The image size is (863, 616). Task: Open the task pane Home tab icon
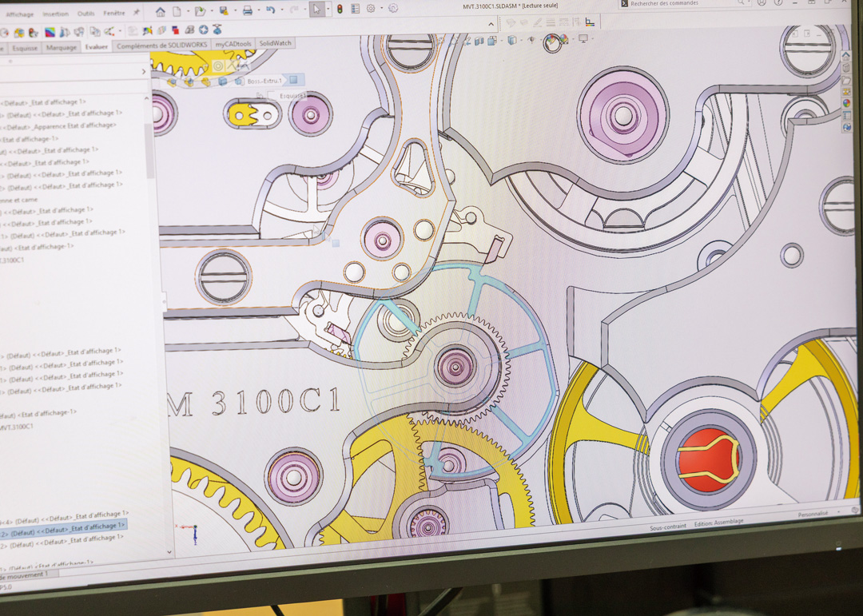(846, 56)
